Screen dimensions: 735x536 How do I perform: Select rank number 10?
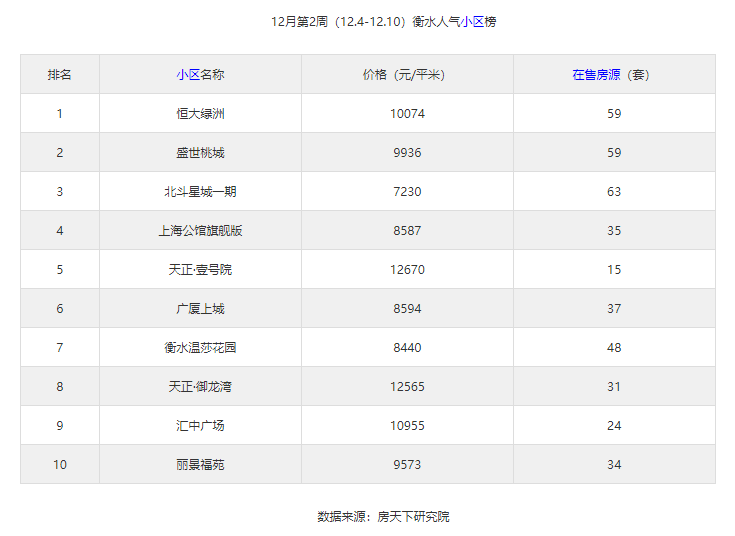pyautogui.click(x=60, y=464)
